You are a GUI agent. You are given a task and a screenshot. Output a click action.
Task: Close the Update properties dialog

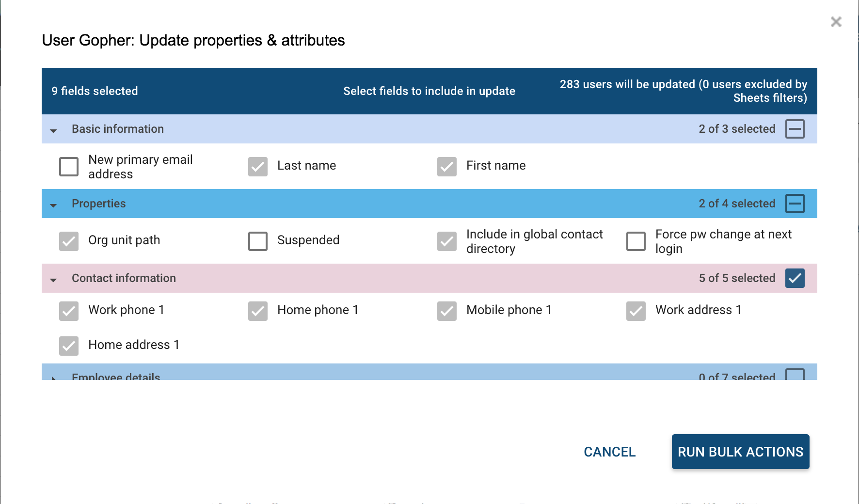[x=836, y=22]
